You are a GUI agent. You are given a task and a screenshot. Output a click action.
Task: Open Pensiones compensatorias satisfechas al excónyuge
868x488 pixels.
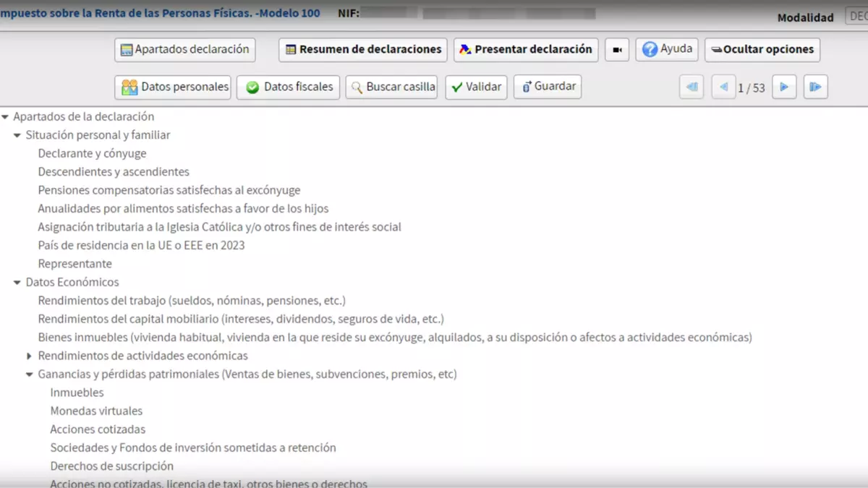[x=169, y=190]
